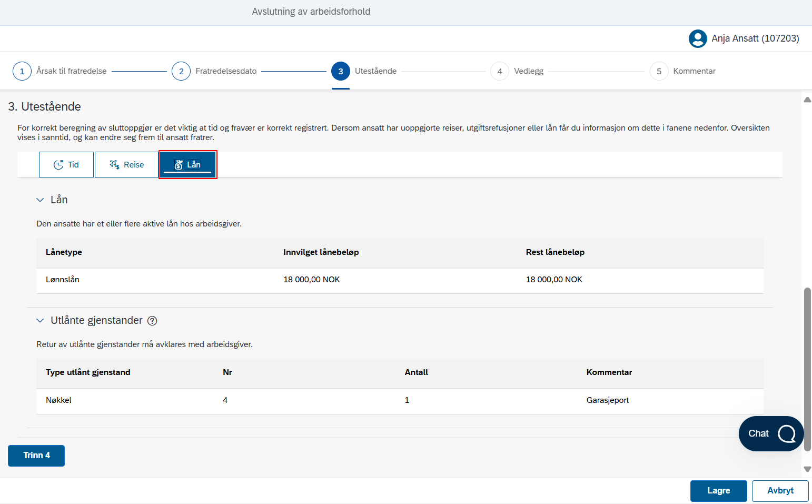Save with the Lagre button
The width and height of the screenshot is (812, 504).
click(718, 491)
